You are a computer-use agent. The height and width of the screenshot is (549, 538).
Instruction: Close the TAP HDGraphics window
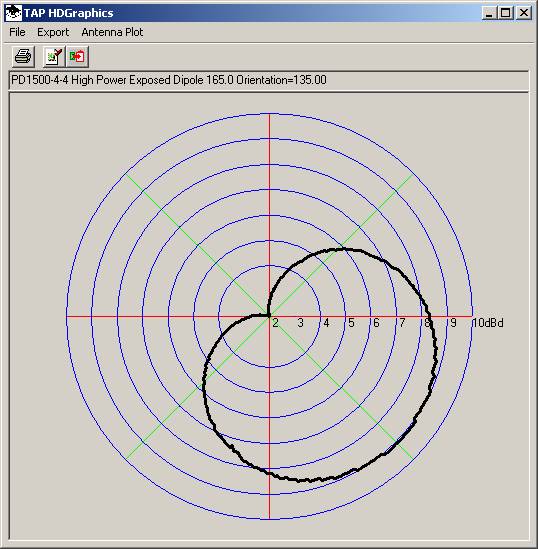524,13
